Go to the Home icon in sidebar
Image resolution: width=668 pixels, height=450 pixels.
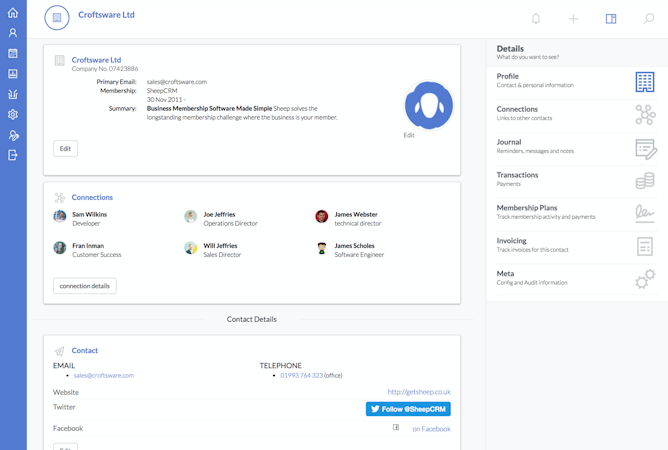13,13
